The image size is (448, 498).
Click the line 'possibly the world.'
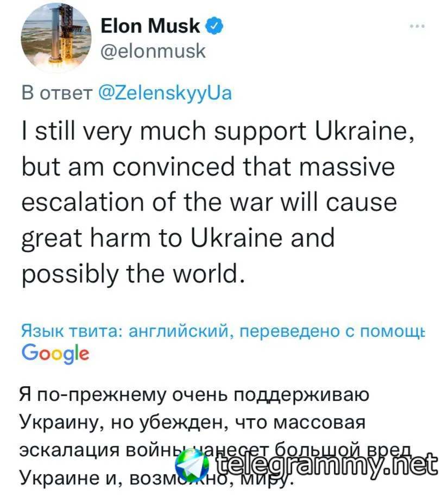pos(134,274)
